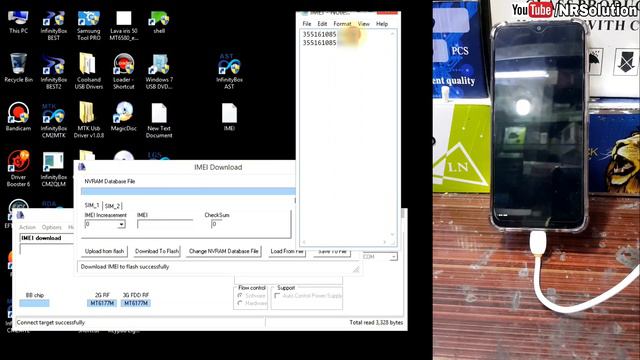640x360 pixels.
Task: Select the Lava iris 50 MT6580 file
Action: pos(124,25)
